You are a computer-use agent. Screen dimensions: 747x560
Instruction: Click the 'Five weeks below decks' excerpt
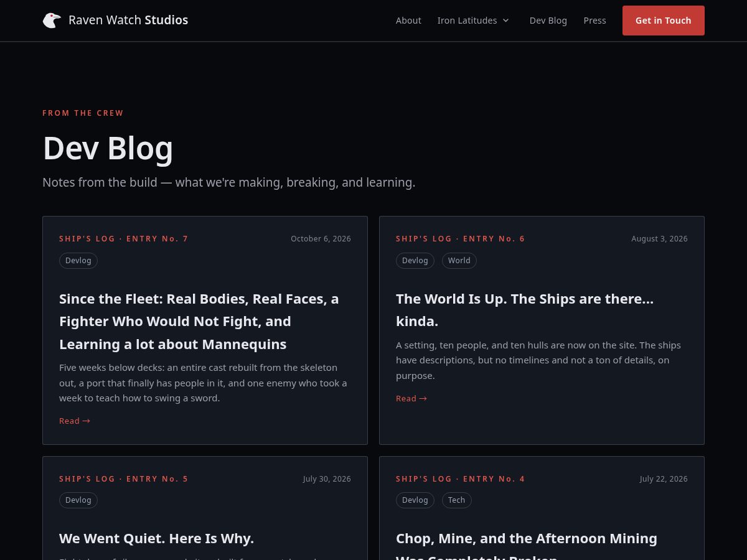click(203, 383)
